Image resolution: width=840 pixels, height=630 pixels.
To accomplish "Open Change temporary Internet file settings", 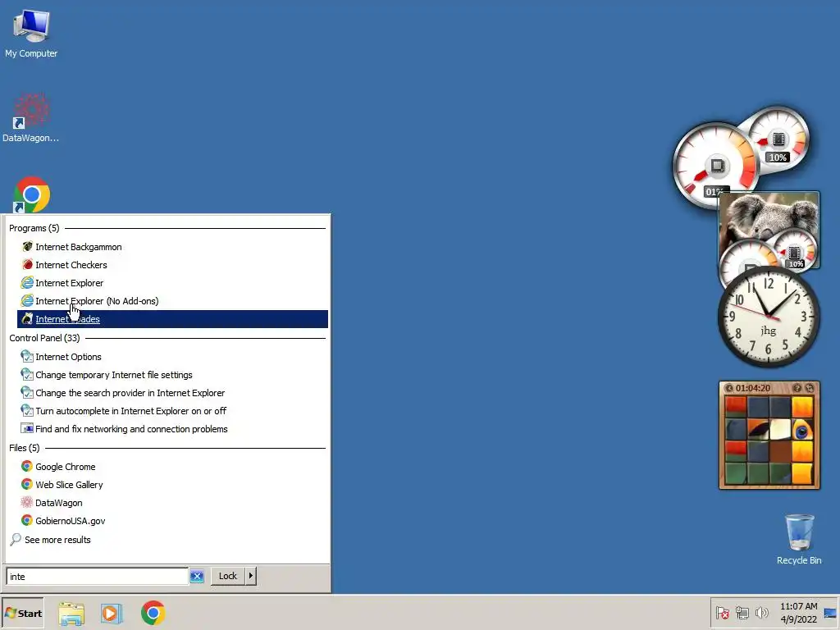I will 172,375.
